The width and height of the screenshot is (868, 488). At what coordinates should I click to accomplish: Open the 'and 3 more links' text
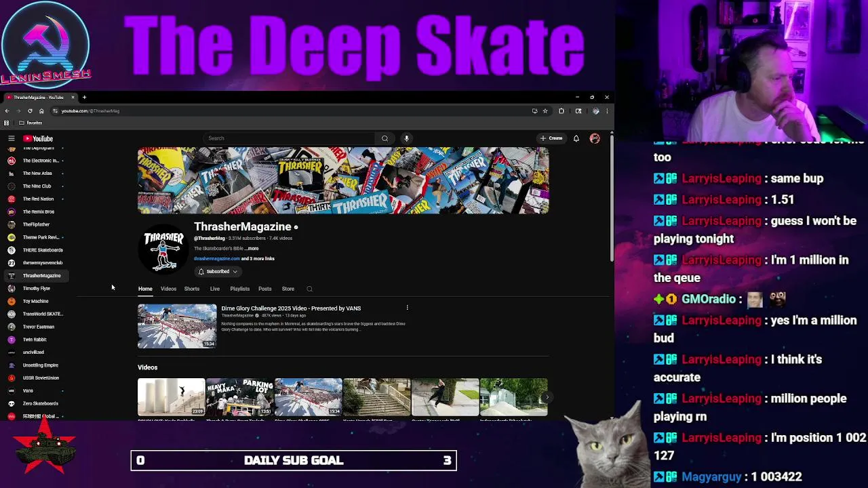(x=258, y=259)
